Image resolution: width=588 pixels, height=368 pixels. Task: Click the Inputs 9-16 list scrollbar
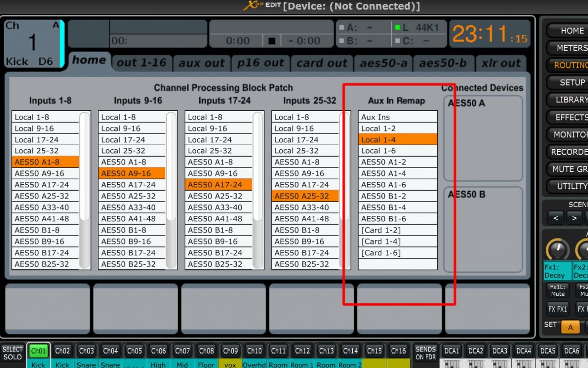click(x=171, y=190)
